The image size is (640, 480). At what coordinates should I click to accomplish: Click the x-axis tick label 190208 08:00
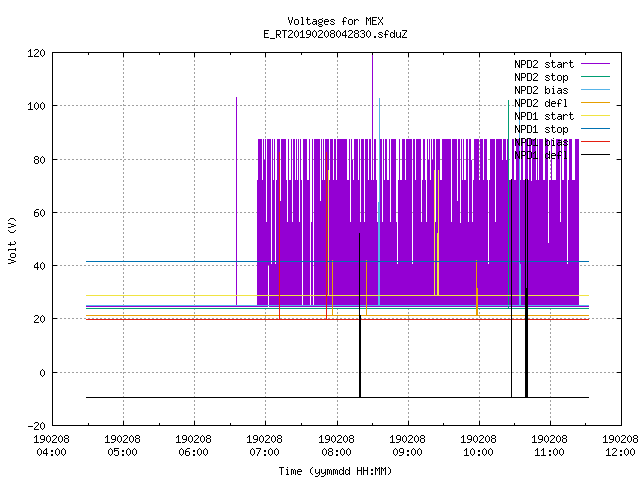tap(336, 446)
